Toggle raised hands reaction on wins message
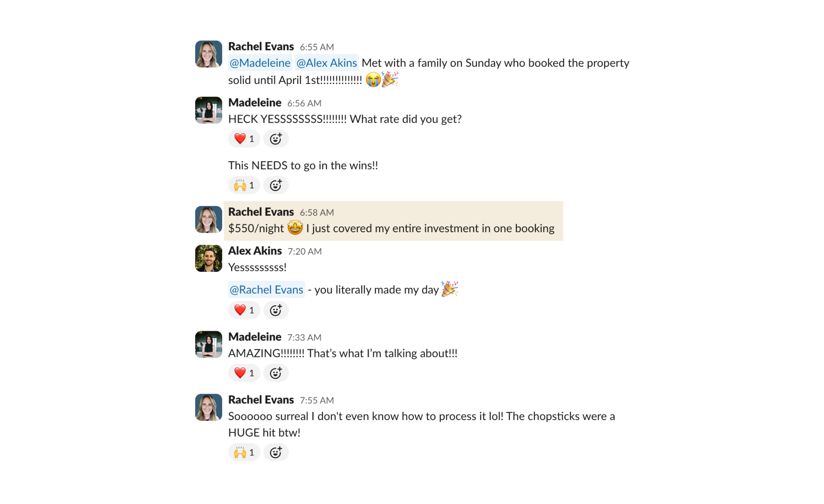 pyautogui.click(x=244, y=185)
